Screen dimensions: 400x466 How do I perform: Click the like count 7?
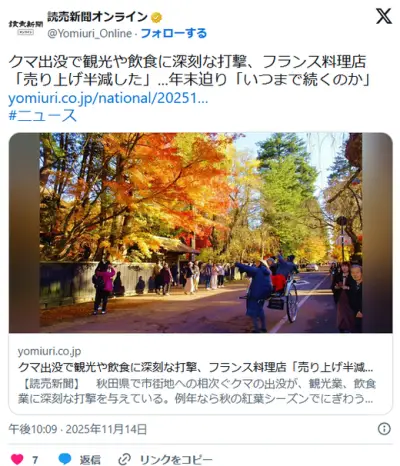[35, 460]
